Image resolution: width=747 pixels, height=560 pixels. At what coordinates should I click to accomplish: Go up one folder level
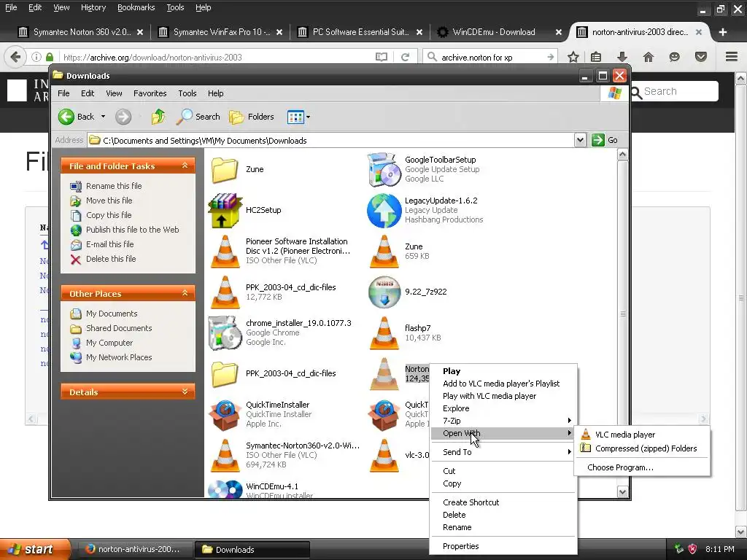pyautogui.click(x=158, y=117)
